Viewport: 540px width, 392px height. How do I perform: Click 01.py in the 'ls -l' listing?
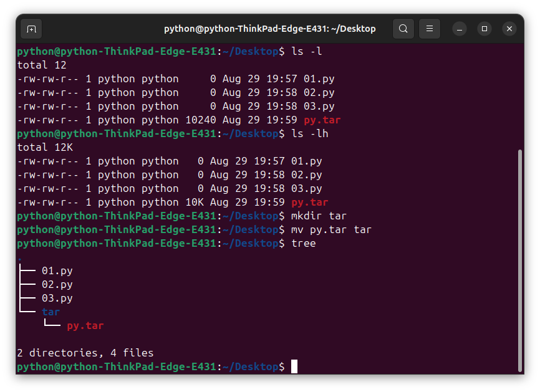[319, 79]
